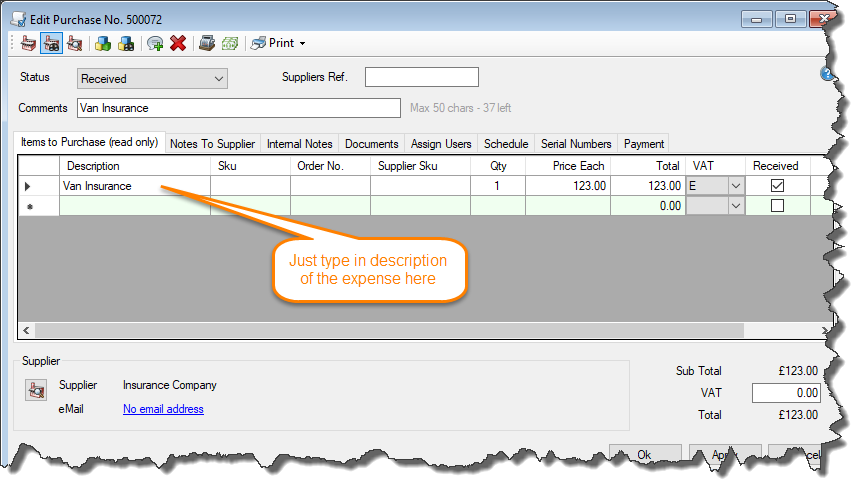Open the Payment tab

[x=643, y=144]
